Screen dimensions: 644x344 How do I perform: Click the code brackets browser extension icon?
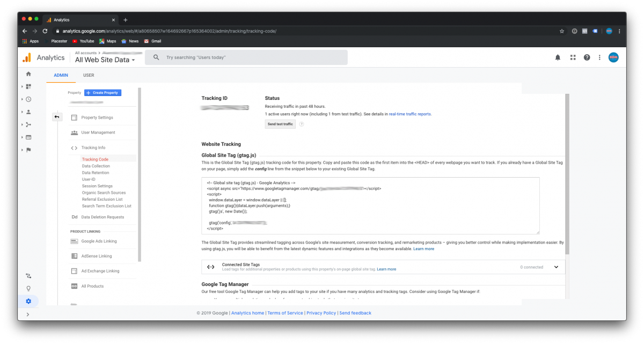[585, 31]
